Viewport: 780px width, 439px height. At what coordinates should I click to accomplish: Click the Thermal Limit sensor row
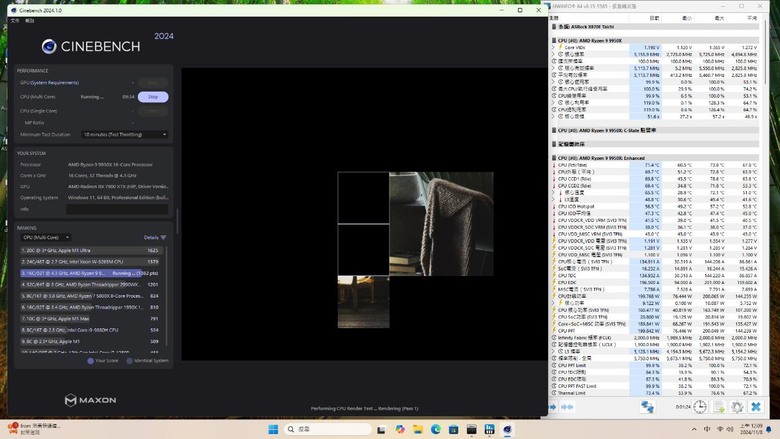[655, 393]
